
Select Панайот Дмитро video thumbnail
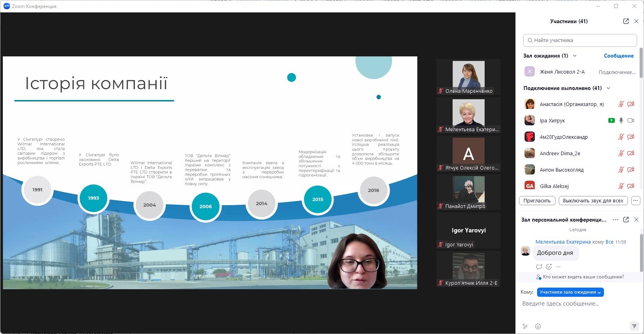click(x=469, y=192)
